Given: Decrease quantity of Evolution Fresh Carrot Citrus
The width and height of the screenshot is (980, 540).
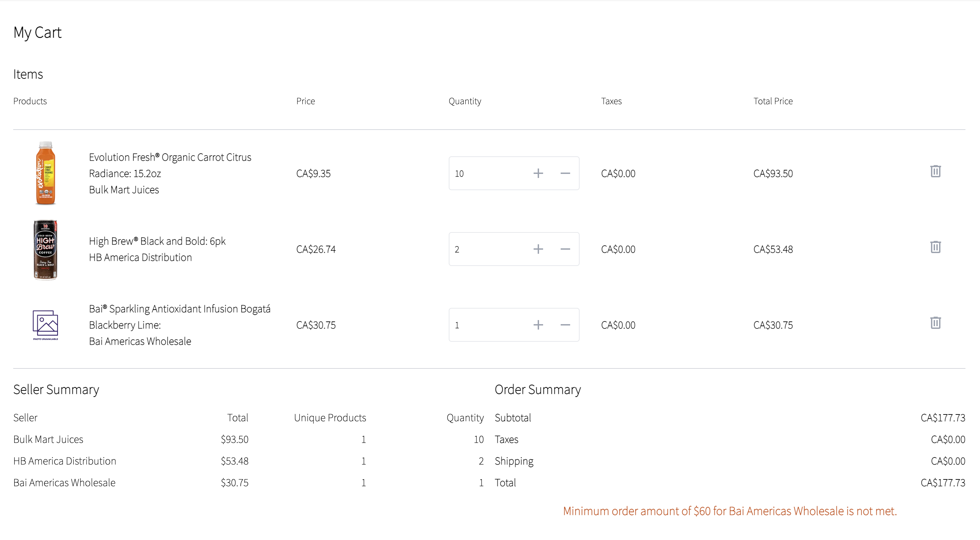Looking at the screenshot, I should click(x=565, y=174).
